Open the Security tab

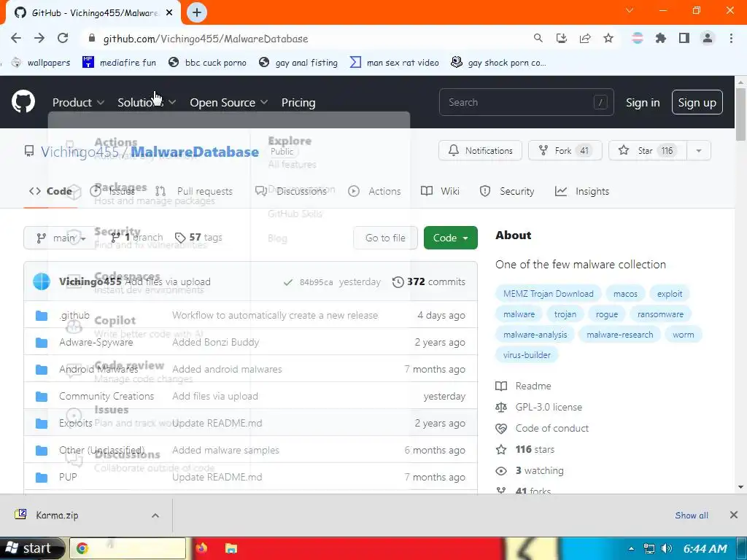(x=507, y=191)
